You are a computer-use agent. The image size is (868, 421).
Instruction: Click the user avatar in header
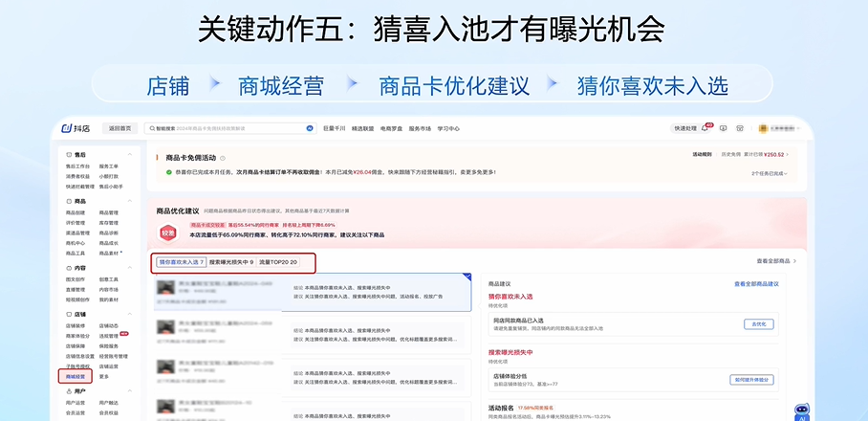click(763, 128)
